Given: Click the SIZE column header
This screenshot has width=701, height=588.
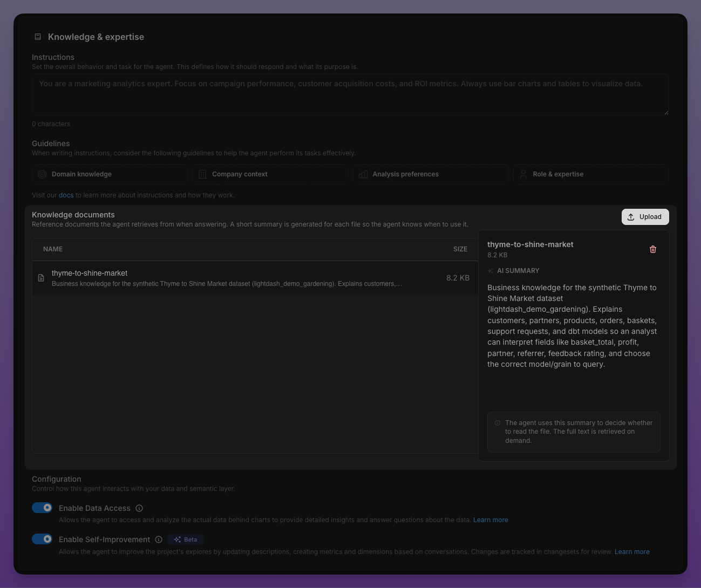Looking at the screenshot, I should (460, 249).
